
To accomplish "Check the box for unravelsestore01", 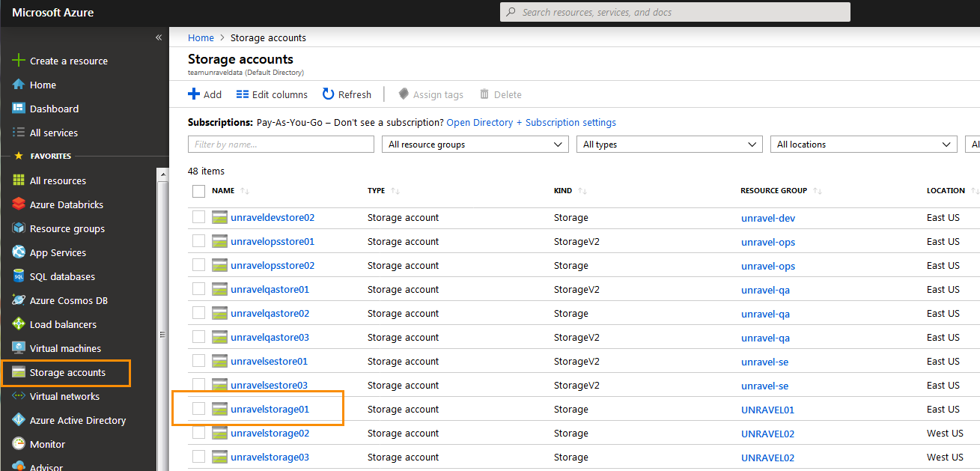I will [x=198, y=361].
